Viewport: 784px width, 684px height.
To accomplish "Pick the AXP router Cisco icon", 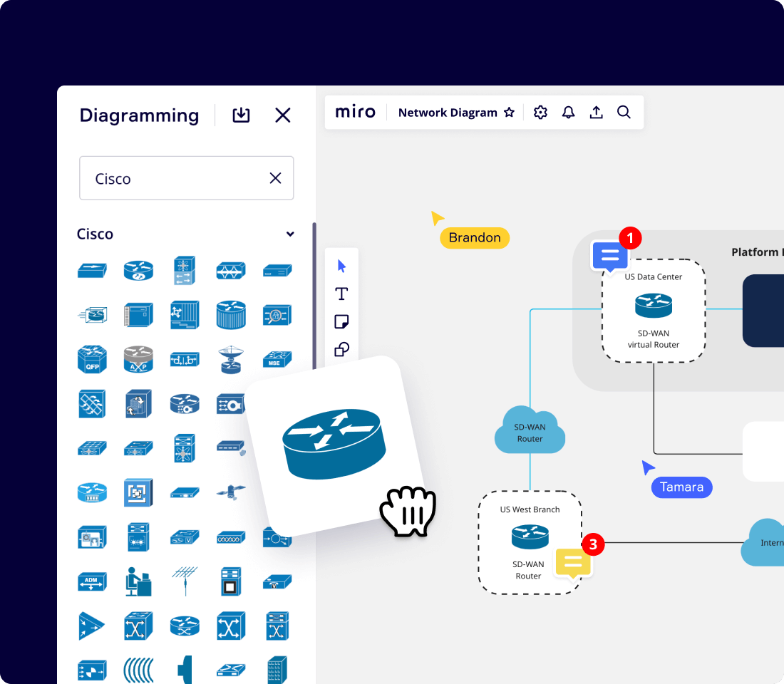I will click(x=138, y=360).
